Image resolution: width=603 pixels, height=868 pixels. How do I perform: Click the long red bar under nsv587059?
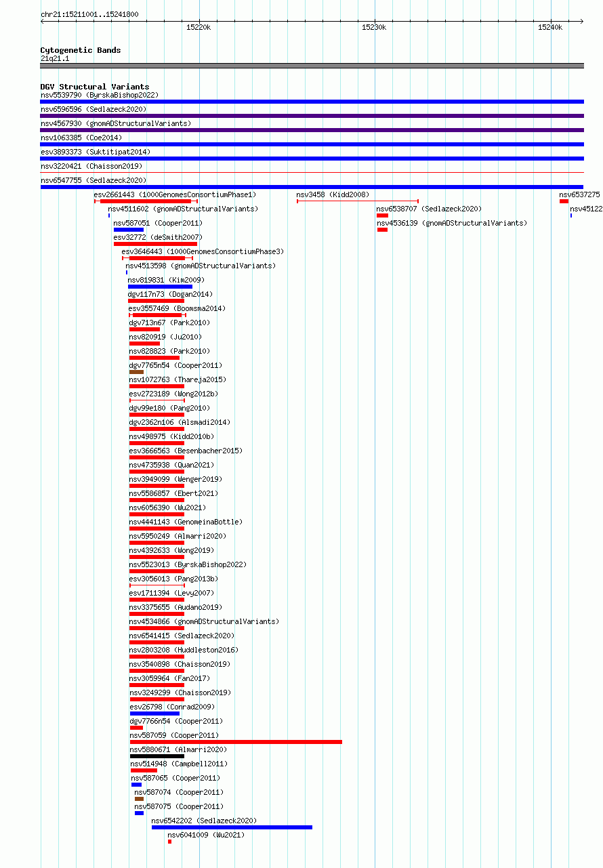pos(236,742)
